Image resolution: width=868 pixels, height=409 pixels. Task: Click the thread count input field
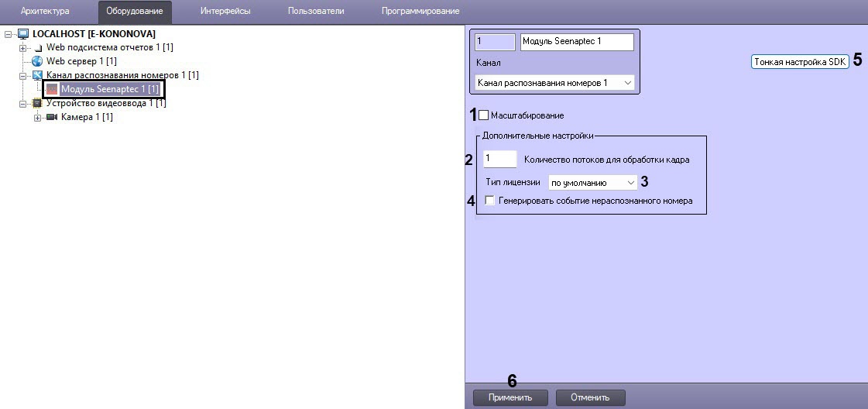coord(500,159)
